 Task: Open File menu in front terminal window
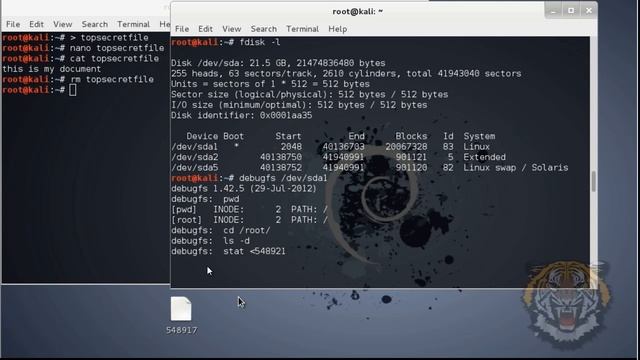pos(182,29)
